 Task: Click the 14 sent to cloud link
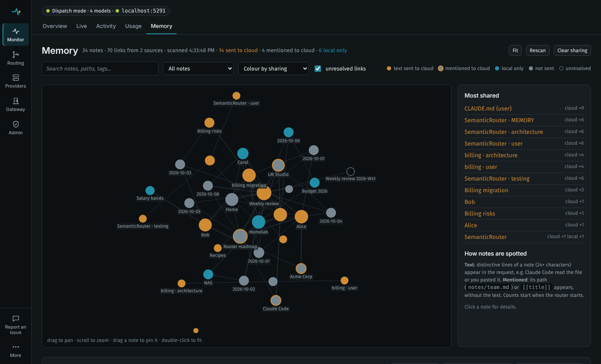[x=238, y=50]
